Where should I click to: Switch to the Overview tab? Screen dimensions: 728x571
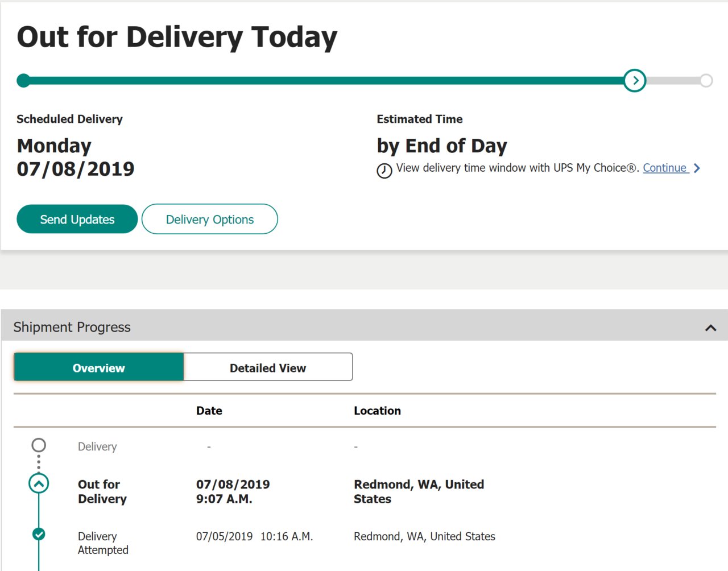99,367
